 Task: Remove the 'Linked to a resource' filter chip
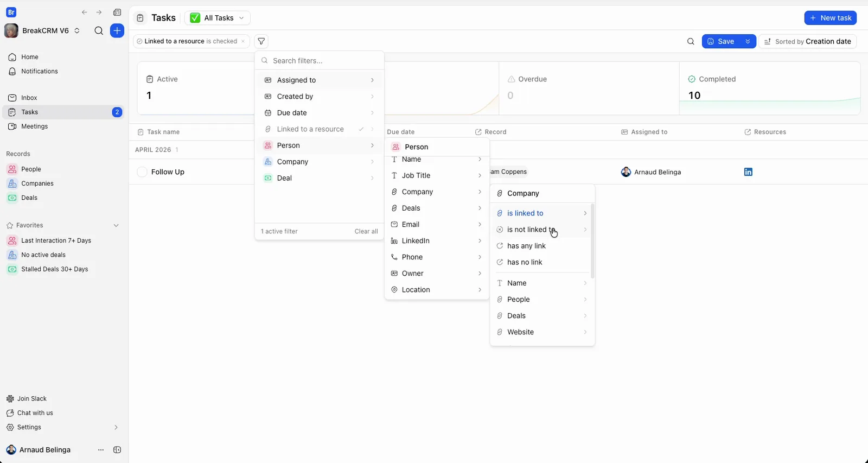(243, 41)
